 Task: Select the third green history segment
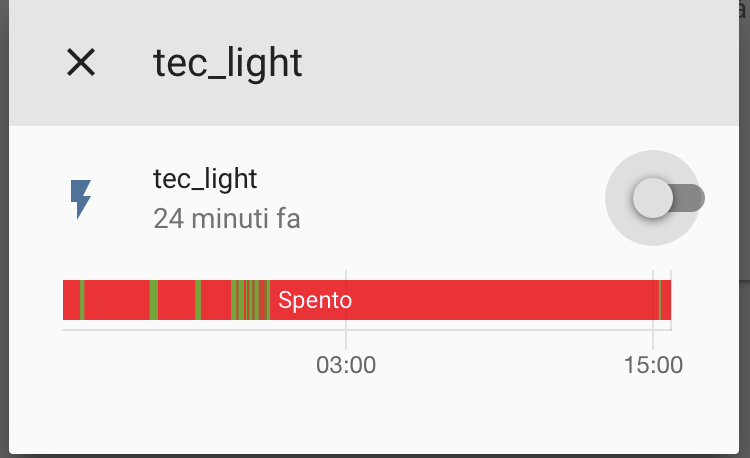198,300
